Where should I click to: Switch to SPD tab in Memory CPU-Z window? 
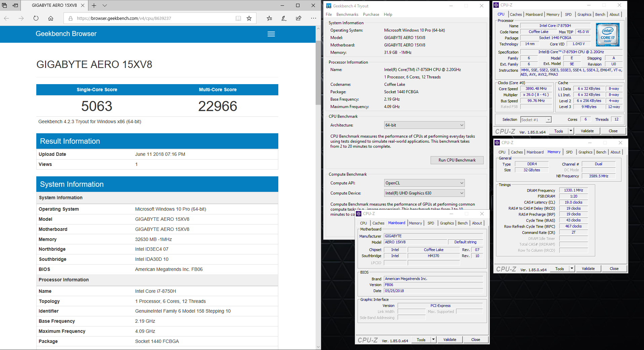coord(569,152)
